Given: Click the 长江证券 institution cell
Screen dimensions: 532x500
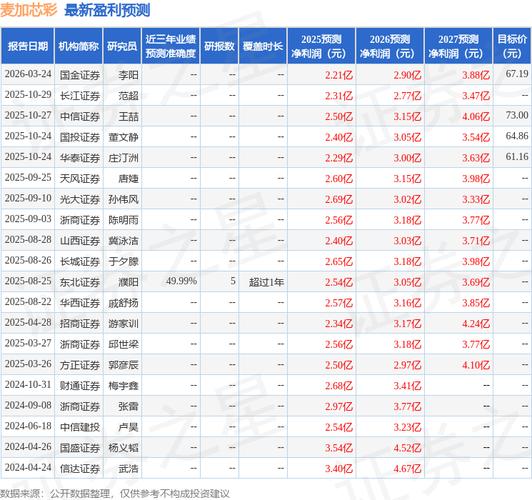Looking at the screenshot, I should (80, 96).
